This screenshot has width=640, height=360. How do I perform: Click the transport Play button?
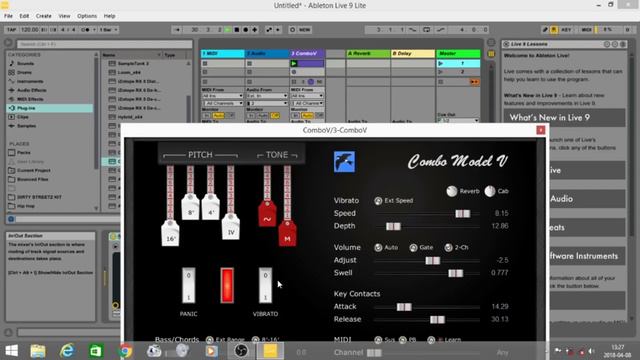pos(228,30)
